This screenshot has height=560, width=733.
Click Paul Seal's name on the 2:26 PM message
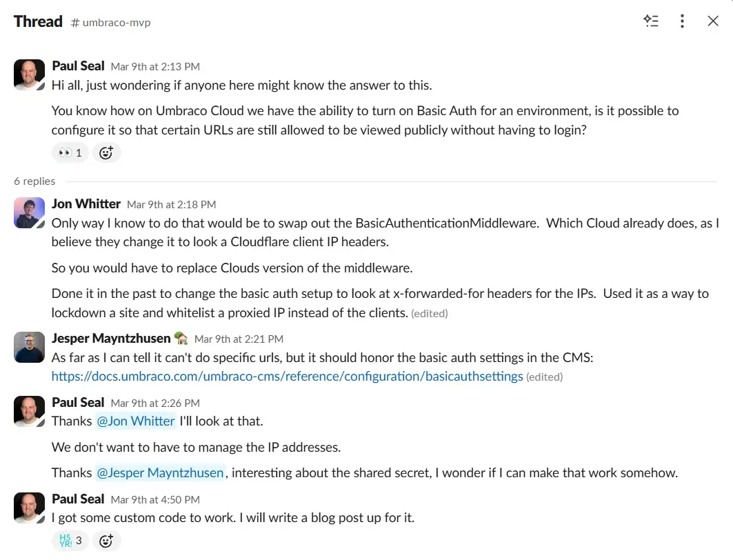[x=78, y=403]
